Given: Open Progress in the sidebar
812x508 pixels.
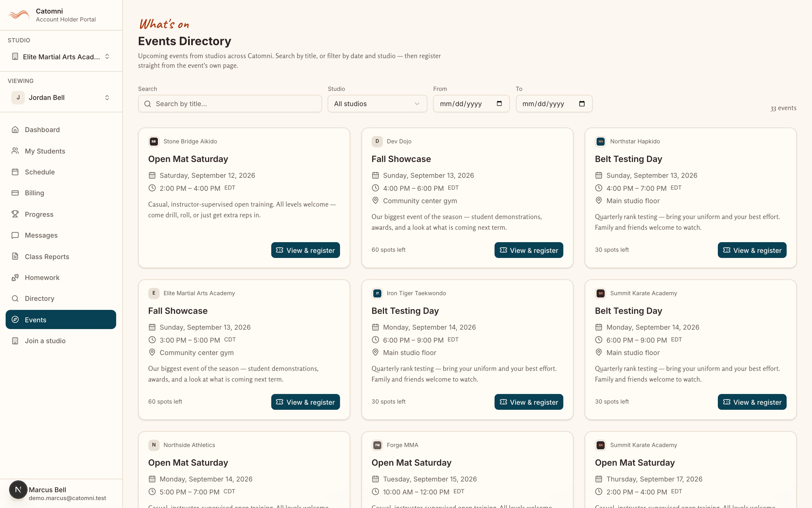Looking at the screenshot, I should 61,214.
